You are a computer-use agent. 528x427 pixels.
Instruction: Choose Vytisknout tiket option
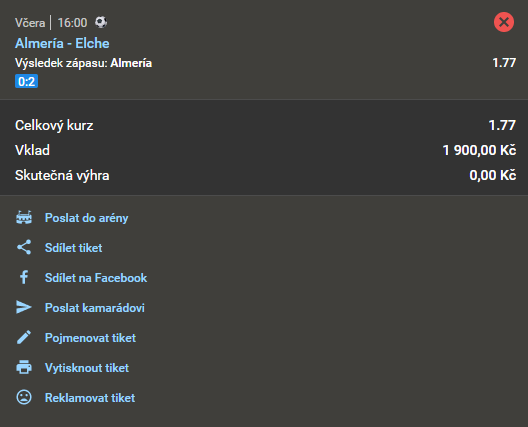coord(87,368)
